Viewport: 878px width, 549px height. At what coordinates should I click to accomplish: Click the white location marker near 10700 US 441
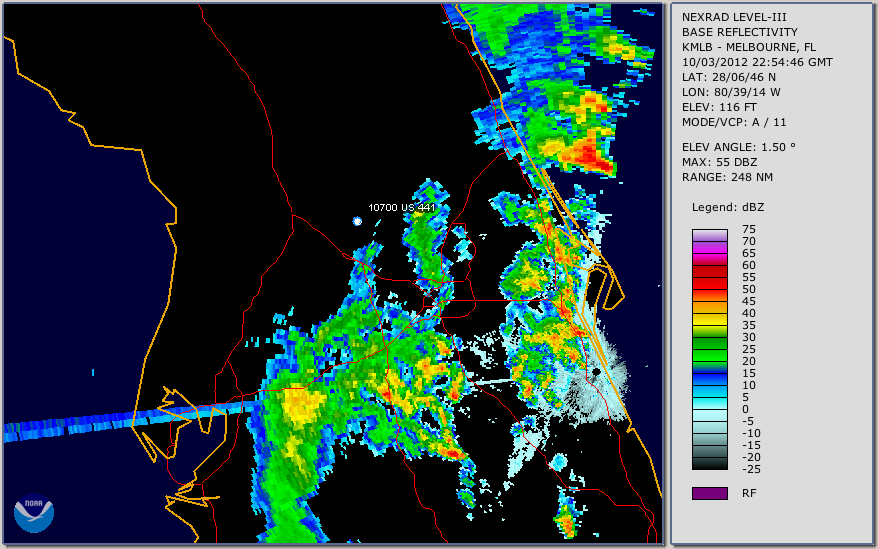tap(357, 221)
